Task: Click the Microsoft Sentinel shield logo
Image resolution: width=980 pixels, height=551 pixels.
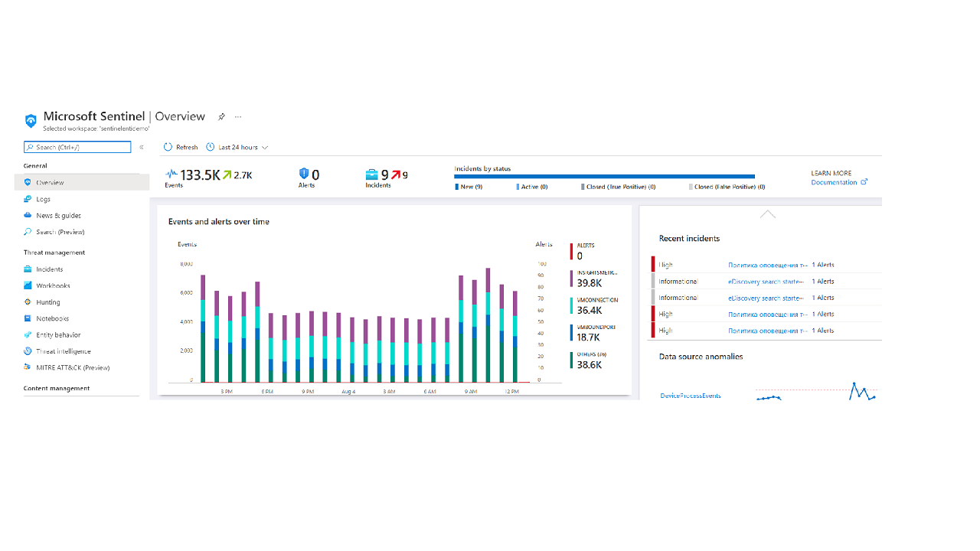Action: click(31, 120)
